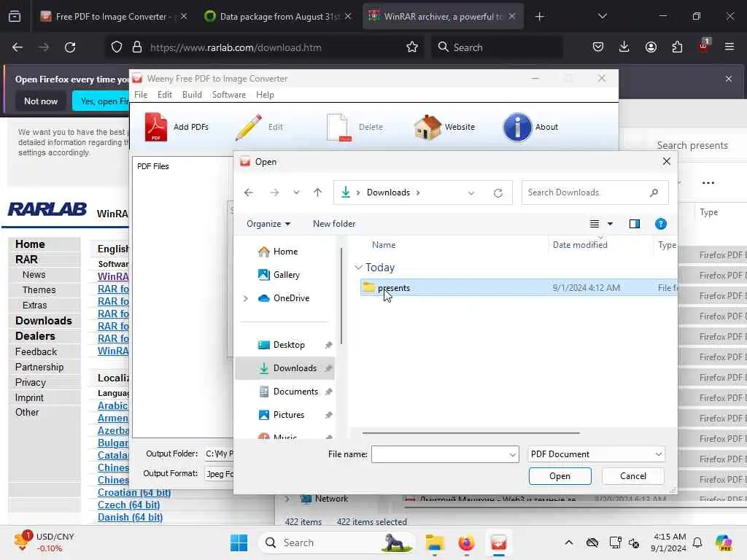The width and height of the screenshot is (747, 560).
Task: Click the File name input field
Action: 440,454
